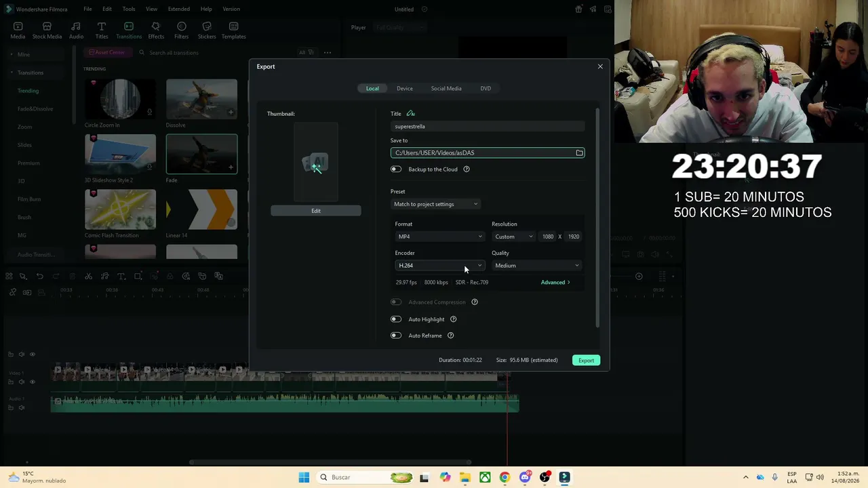Switch to the Social Media export tab

pyautogui.click(x=446, y=88)
